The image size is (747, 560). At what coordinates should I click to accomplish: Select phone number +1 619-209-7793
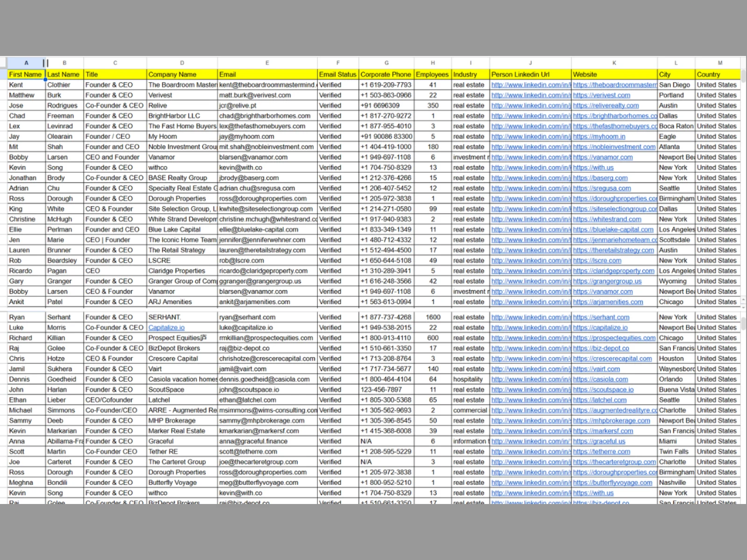pyautogui.click(x=386, y=85)
